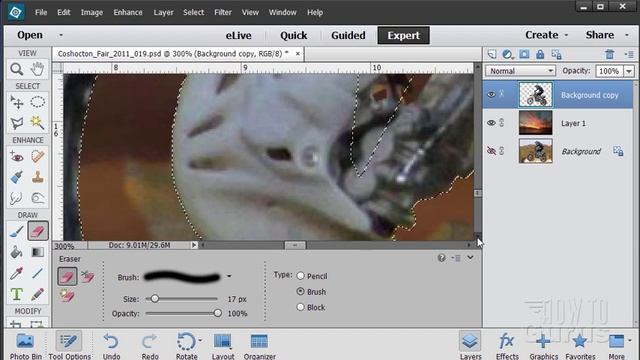Add a layer mask icon
Screen dimensions: 640x360
tap(524, 54)
